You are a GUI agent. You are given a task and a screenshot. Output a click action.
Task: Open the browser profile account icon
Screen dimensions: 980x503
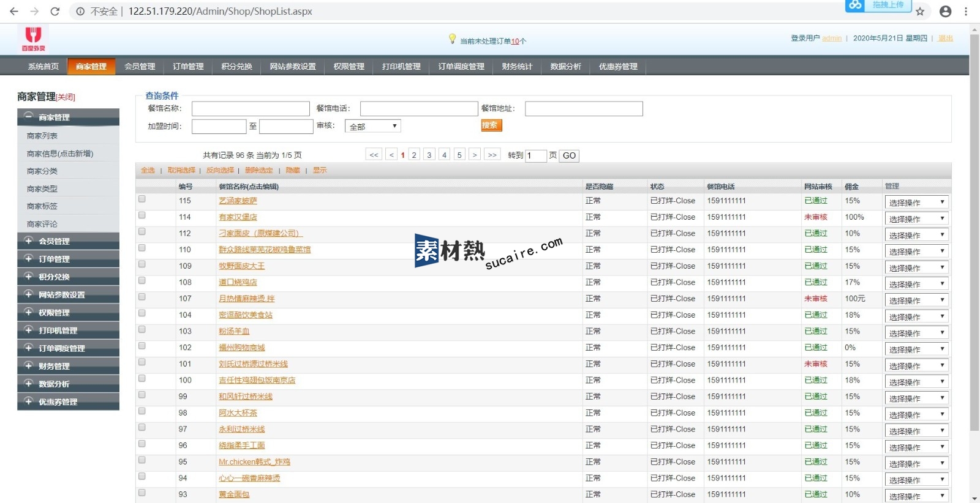pyautogui.click(x=945, y=11)
